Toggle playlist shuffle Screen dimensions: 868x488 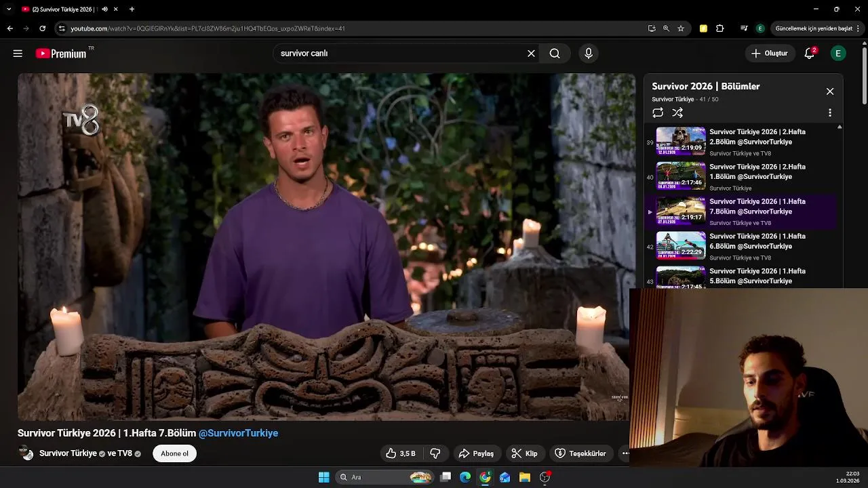(x=677, y=113)
